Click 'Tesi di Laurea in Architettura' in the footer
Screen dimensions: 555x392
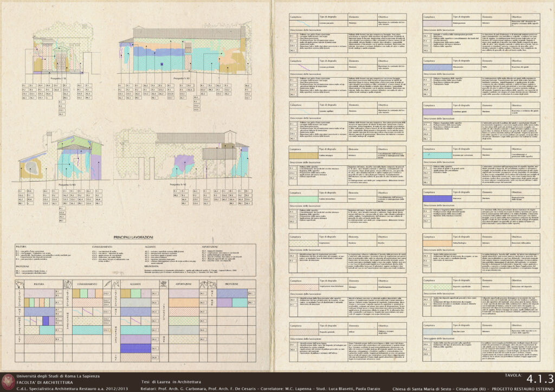pyautogui.click(x=171, y=382)
